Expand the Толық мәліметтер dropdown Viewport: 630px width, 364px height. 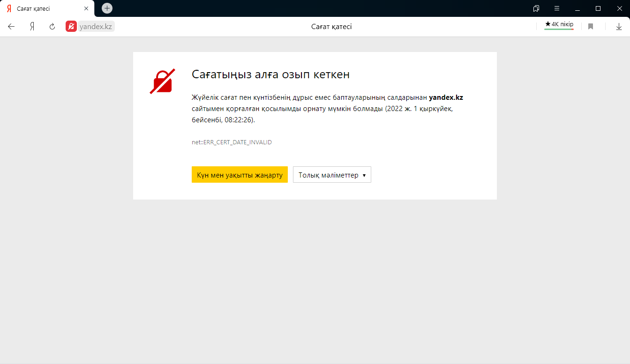[x=332, y=175]
